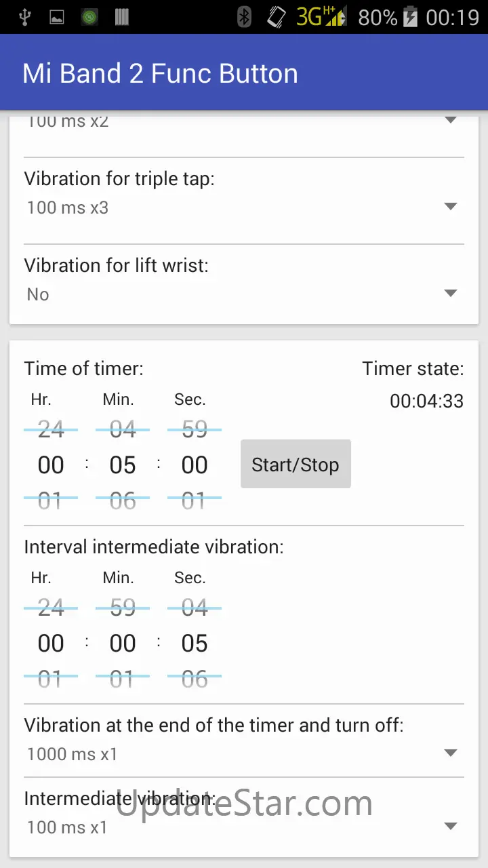
Task: Select 06 in interval seconds picker
Action: 195,679
